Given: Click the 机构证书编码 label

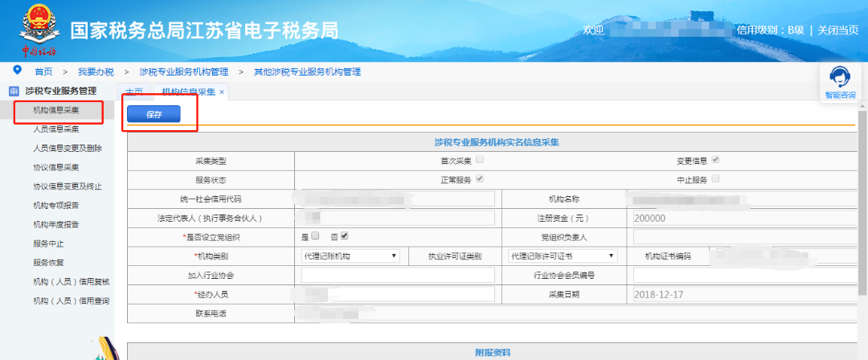Looking at the screenshot, I should pos(668,256).
